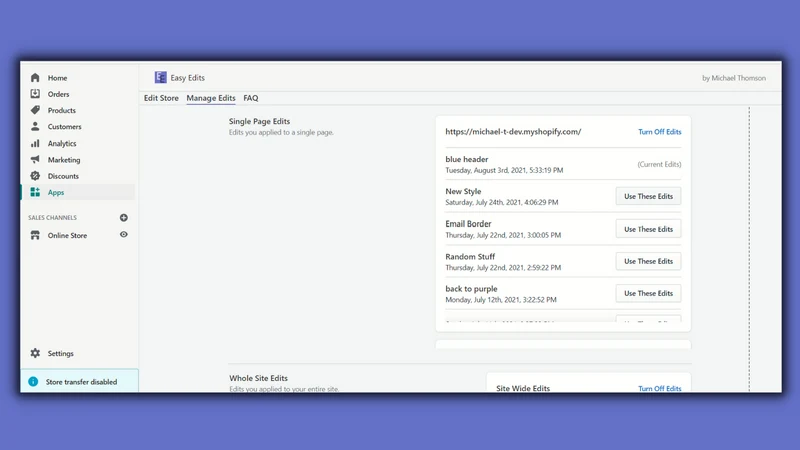Click timestamp Saturday, July 24th, 2021
The height and width of the screenshot is (450, 800).
click(502, 203)
